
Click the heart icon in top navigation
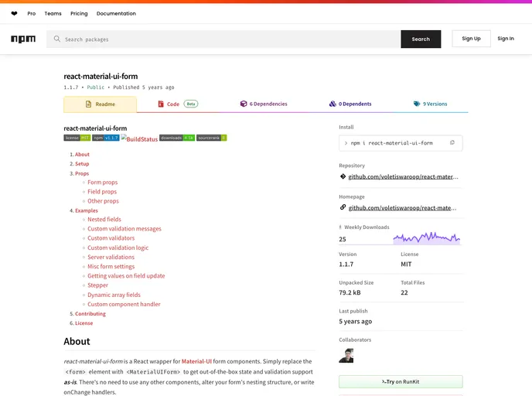pos(14,14)
